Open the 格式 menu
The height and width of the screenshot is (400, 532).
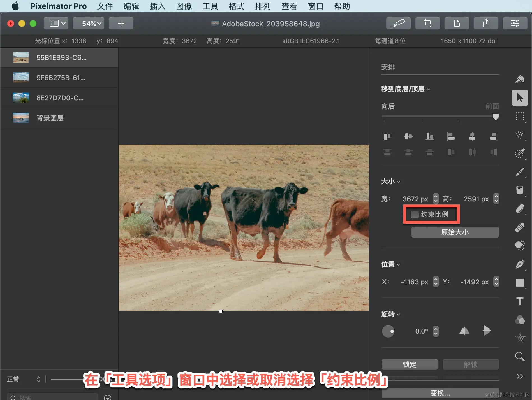click(237, 6)
